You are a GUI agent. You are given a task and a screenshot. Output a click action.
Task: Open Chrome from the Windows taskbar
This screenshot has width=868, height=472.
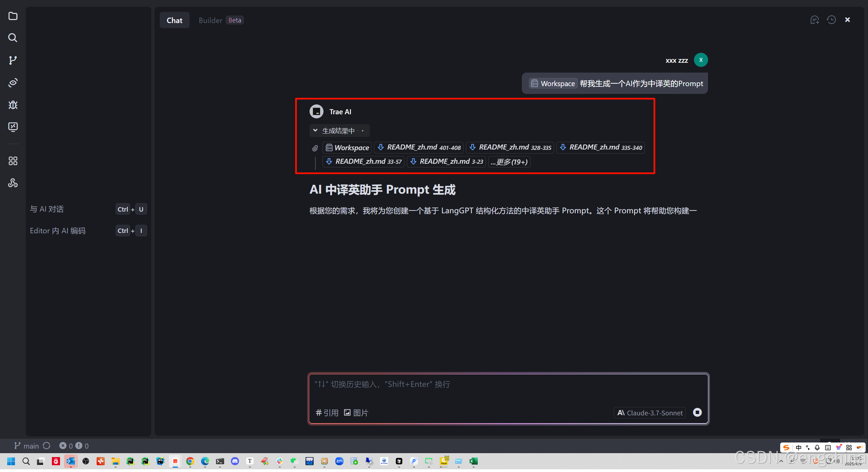[190, 461]
